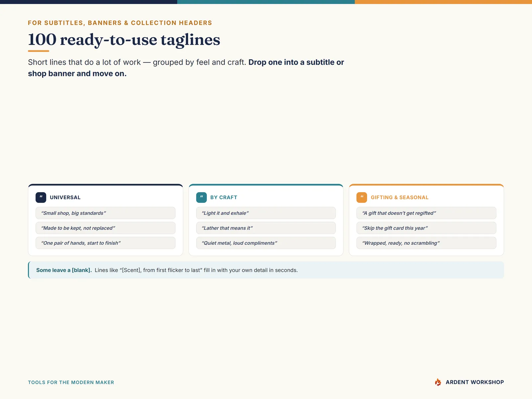Click the "100 ready-to-use taglines" title
532x399 pixels.
[x=124, y=40]
